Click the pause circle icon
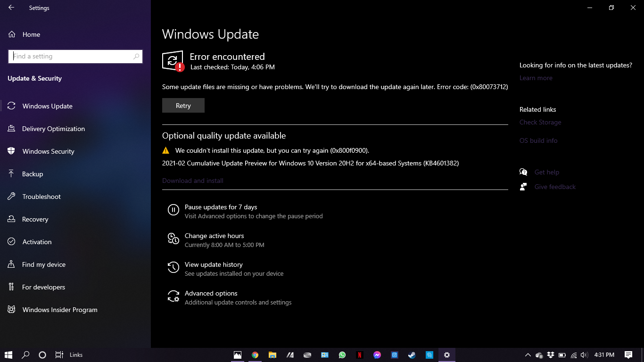 point(173,210)
